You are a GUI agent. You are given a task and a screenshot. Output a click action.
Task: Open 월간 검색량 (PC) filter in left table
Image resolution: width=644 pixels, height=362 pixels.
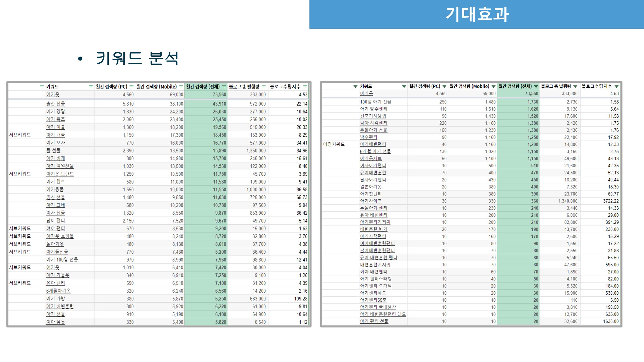click(131, 87)
